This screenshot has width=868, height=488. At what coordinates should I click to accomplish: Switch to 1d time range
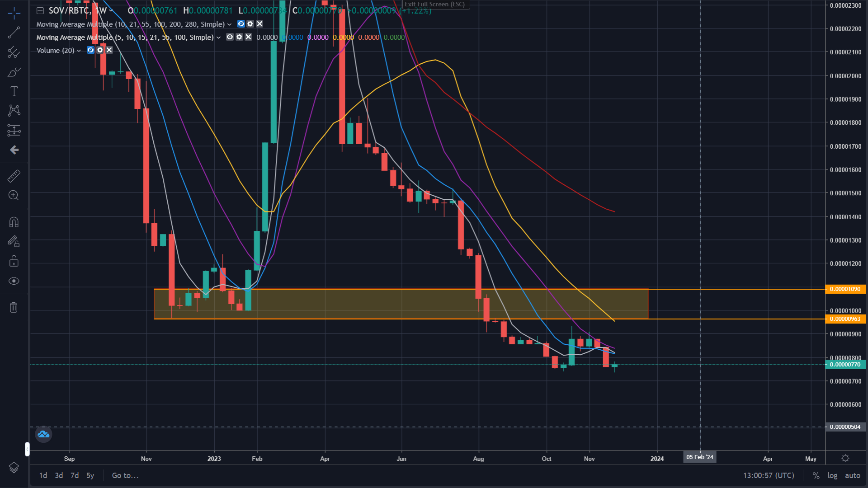(x=43, y=476)
